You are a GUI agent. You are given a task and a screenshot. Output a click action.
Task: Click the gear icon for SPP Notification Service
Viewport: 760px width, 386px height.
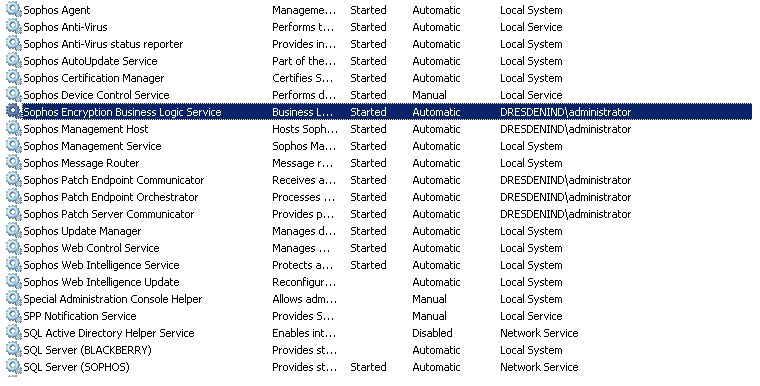click(13, 316)
